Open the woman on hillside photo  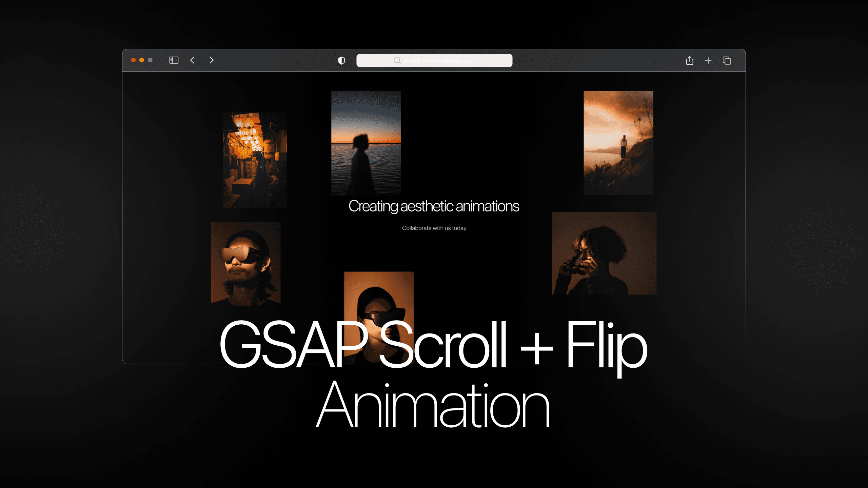tap(618, 142)
